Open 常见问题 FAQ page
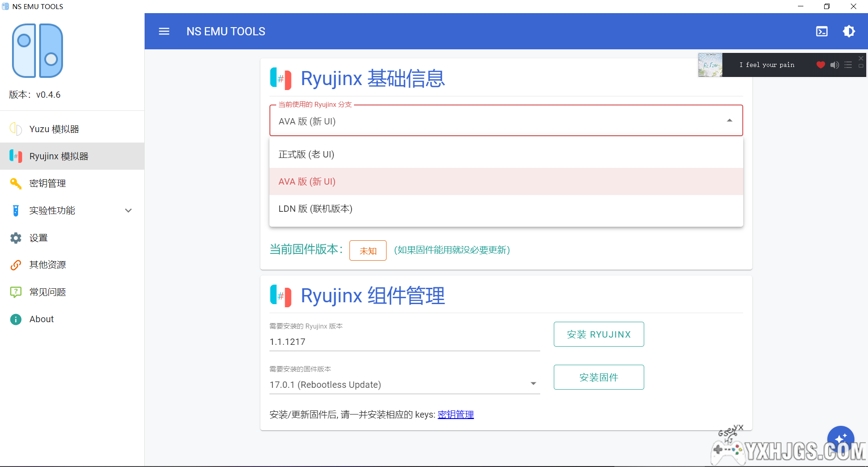This screenshot has height=467, width=868. [47, 292]
